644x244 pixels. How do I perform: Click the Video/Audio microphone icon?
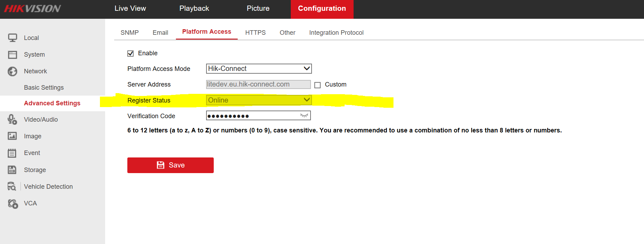point(12,120)
